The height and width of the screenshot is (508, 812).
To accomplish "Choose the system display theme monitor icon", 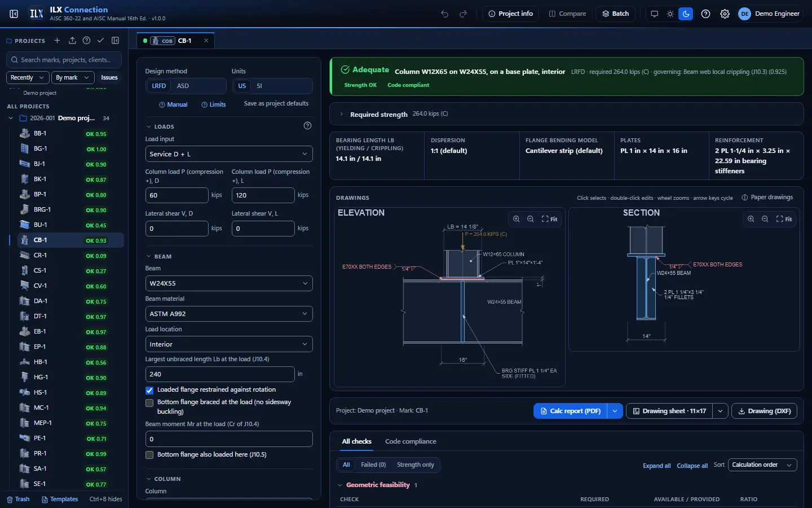I will 654,14.
